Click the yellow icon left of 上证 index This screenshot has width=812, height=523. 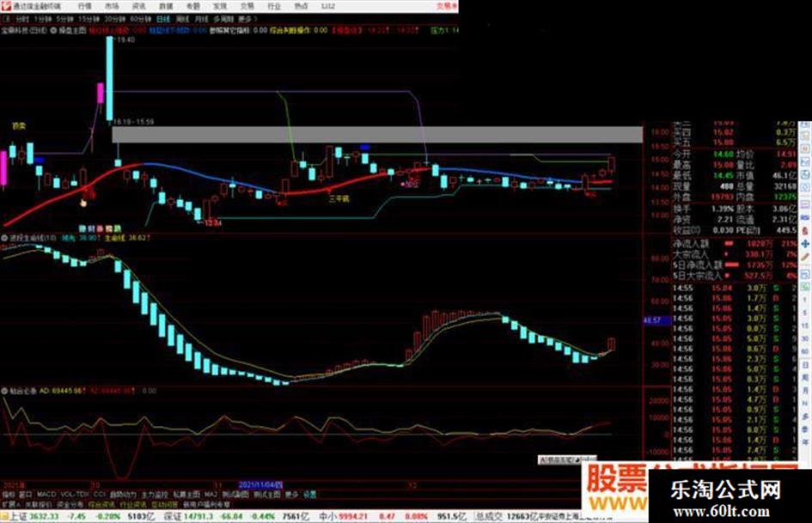click(4, 516)
